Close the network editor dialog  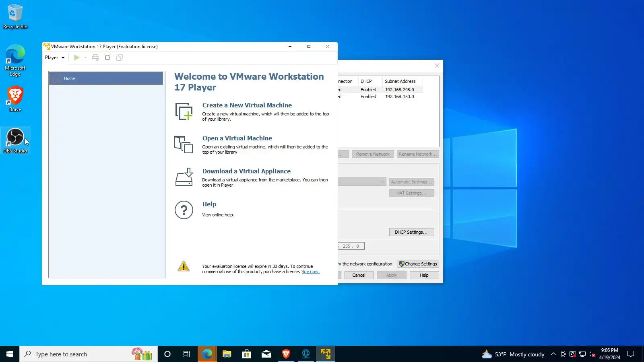pos(437,66)
